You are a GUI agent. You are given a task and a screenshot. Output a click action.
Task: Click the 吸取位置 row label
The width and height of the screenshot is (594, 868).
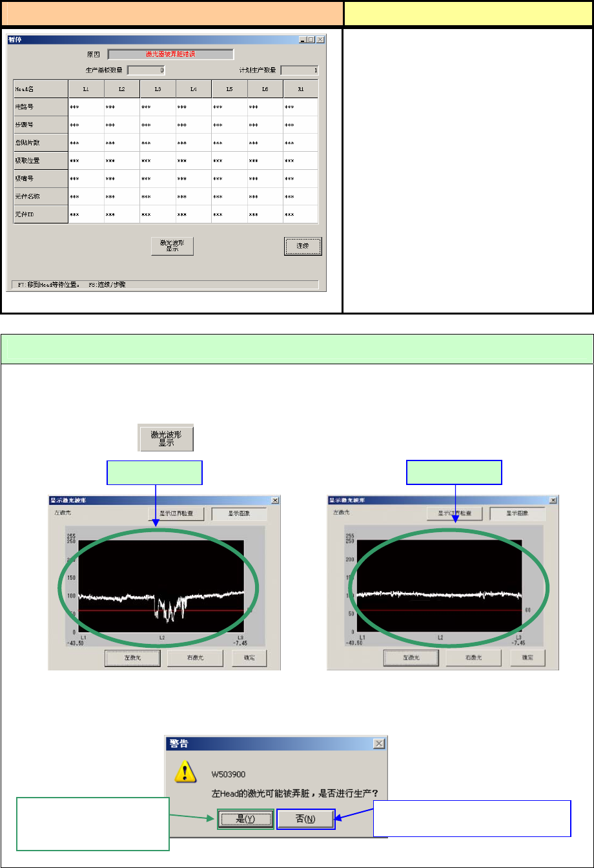[41, 160]
